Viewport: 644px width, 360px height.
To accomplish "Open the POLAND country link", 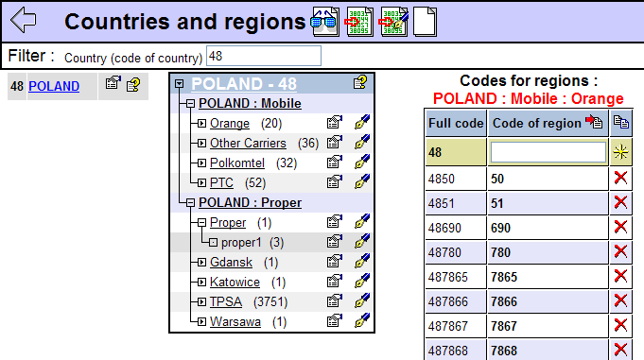I will click(54, 86).
